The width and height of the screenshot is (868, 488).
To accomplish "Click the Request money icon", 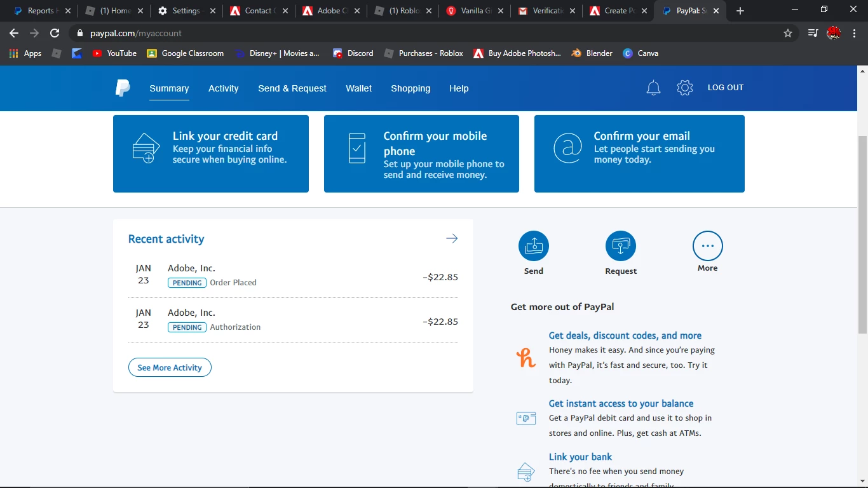I will coord(621,246).
